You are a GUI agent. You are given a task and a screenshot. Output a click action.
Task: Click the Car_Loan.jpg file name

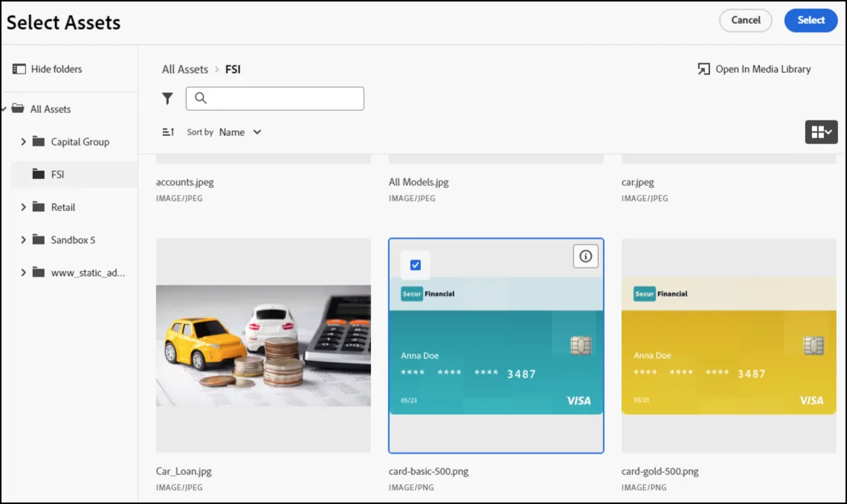(184, 471)
